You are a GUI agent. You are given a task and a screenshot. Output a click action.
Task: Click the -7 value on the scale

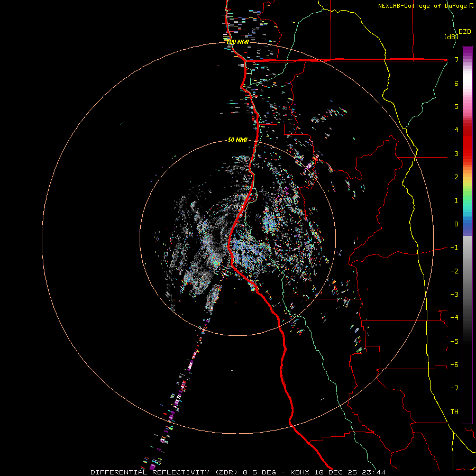454,388
